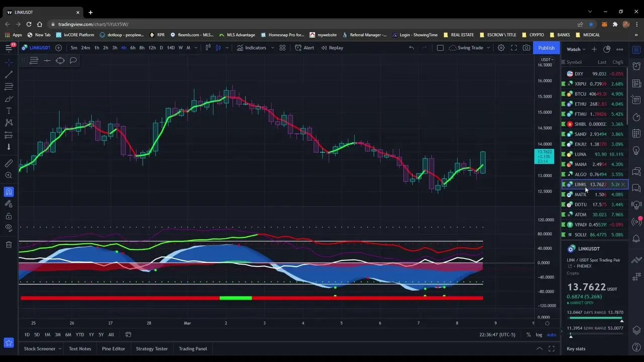Toggle auto scale mode
This screenshot has height=362, width=644.
click(x=551, y=335)
